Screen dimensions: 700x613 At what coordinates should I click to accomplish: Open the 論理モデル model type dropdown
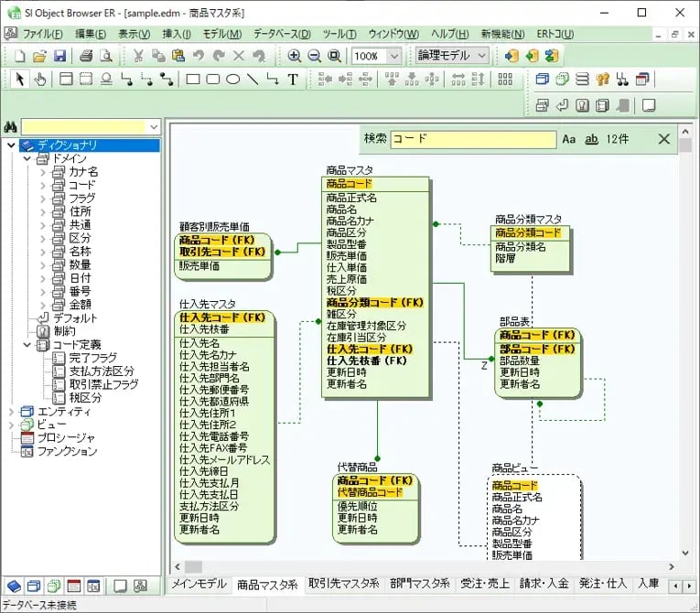pos(481,56)
